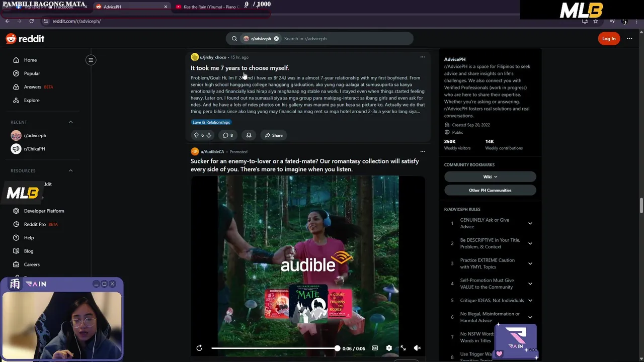
Task: Go to r/ChikaPH in recent list
Action: (x=34, y=149)
